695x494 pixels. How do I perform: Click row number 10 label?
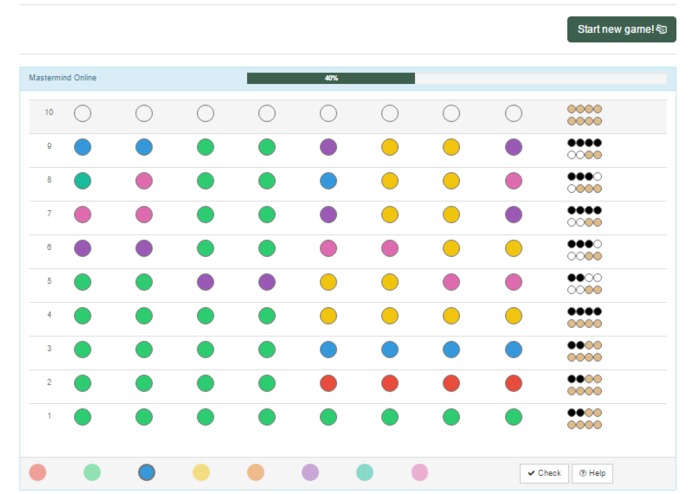click(49, 113)
